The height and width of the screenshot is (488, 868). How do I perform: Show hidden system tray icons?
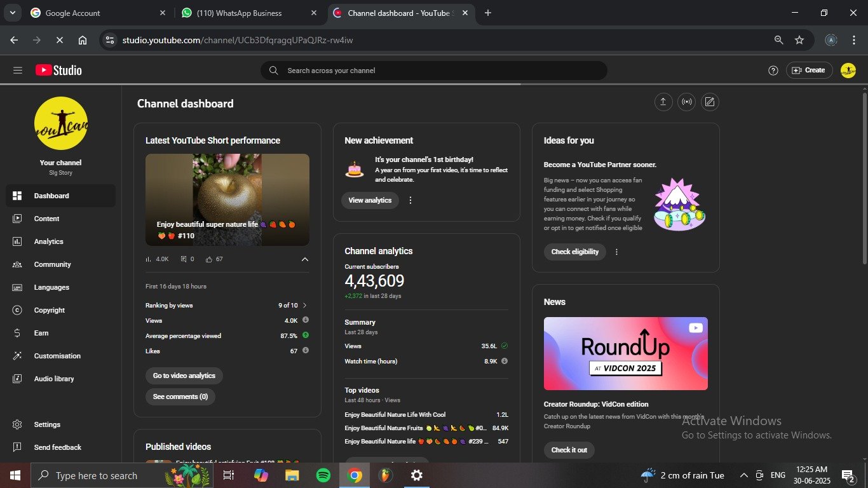pyautogui.click(x=743, y=475)
